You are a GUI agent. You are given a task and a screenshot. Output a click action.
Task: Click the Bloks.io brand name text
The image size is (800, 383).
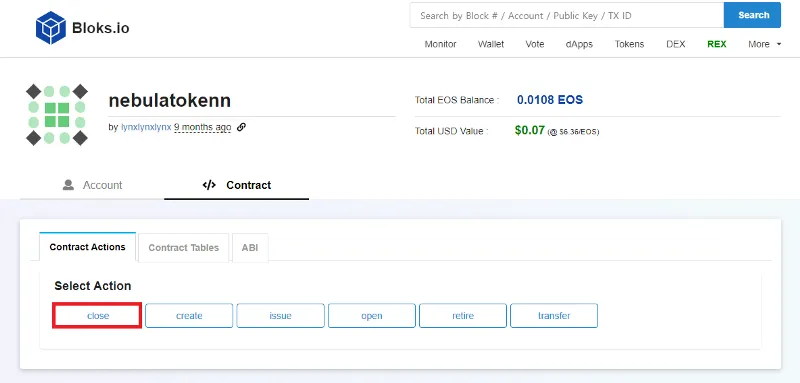pyautogui.click(x=101, y=28)
